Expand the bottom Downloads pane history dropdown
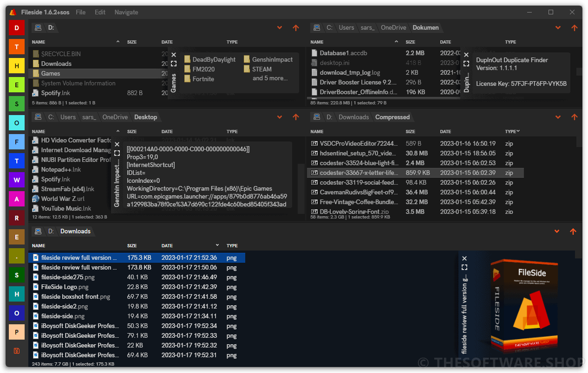This screenshot has height=373, width=588. (x=557, y=232)
